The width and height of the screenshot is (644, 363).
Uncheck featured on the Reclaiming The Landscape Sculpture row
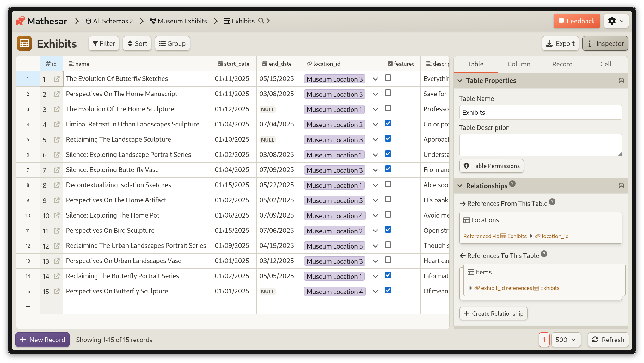388,138
